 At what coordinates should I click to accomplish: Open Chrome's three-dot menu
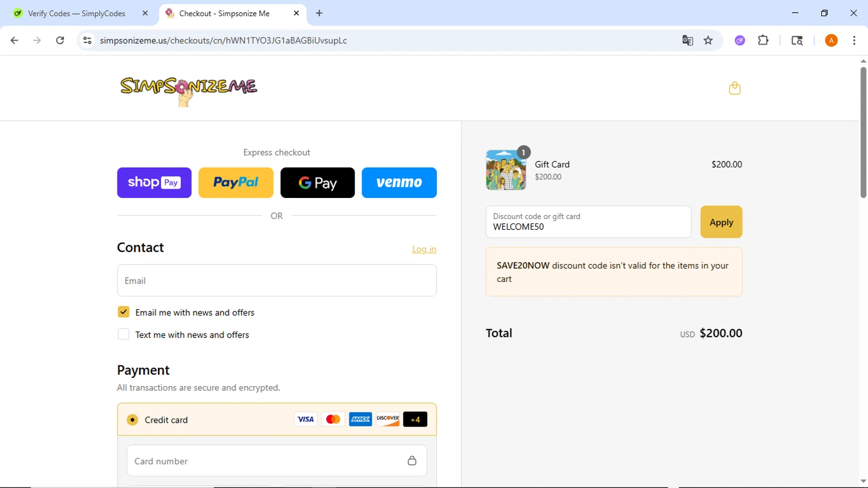(854, 41)
